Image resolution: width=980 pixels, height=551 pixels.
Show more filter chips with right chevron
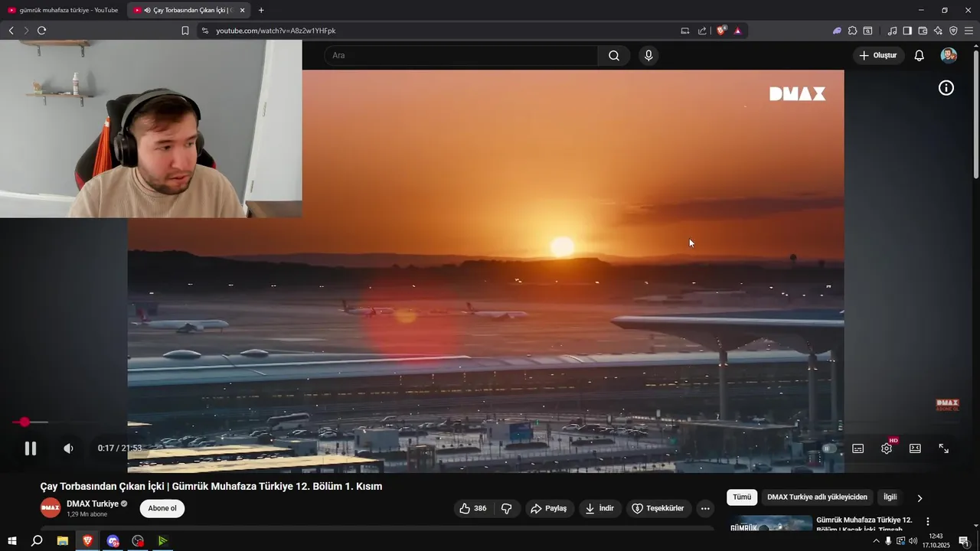920,498
